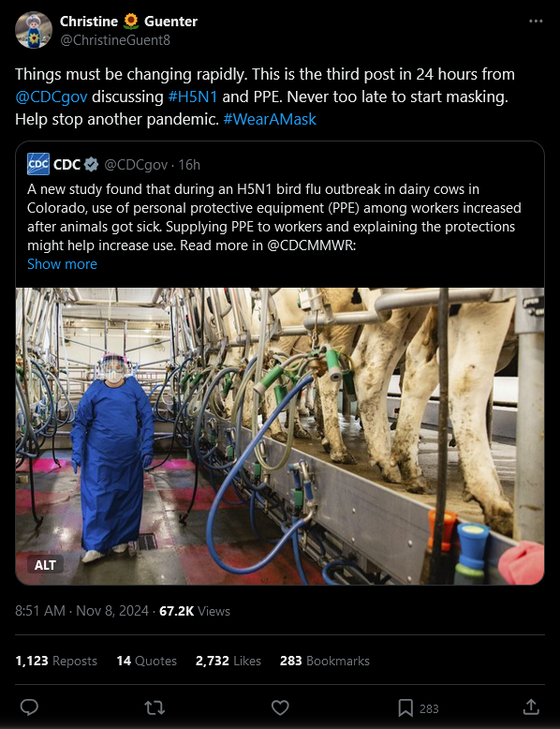Follow the #H5N1 hashtag link
560x729 pixels.
192,97
